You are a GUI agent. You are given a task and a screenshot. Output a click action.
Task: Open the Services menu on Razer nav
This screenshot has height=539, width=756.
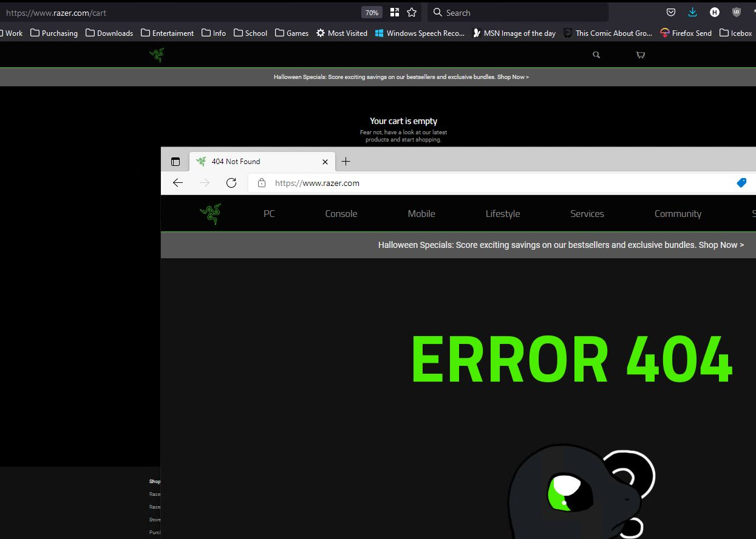[587, 214]
